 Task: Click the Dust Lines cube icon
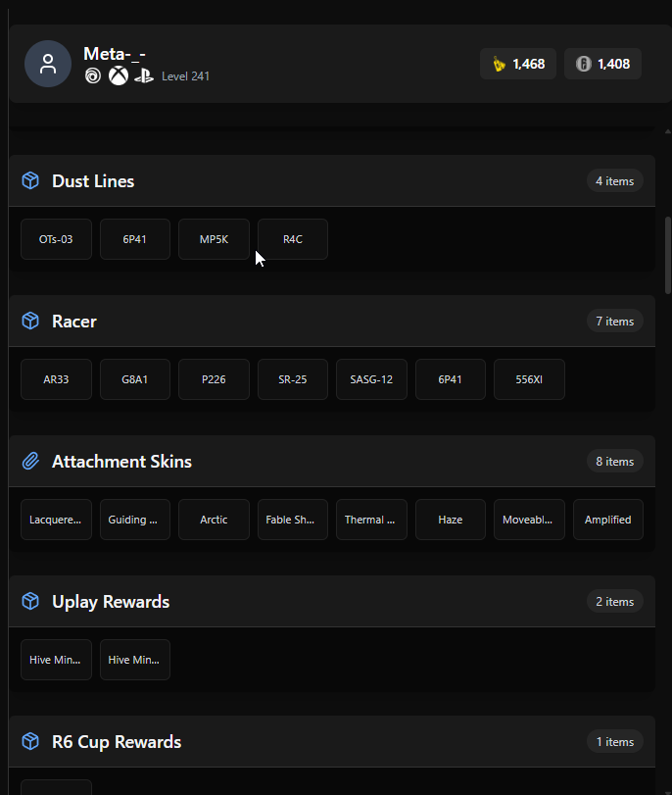(30, 180)
